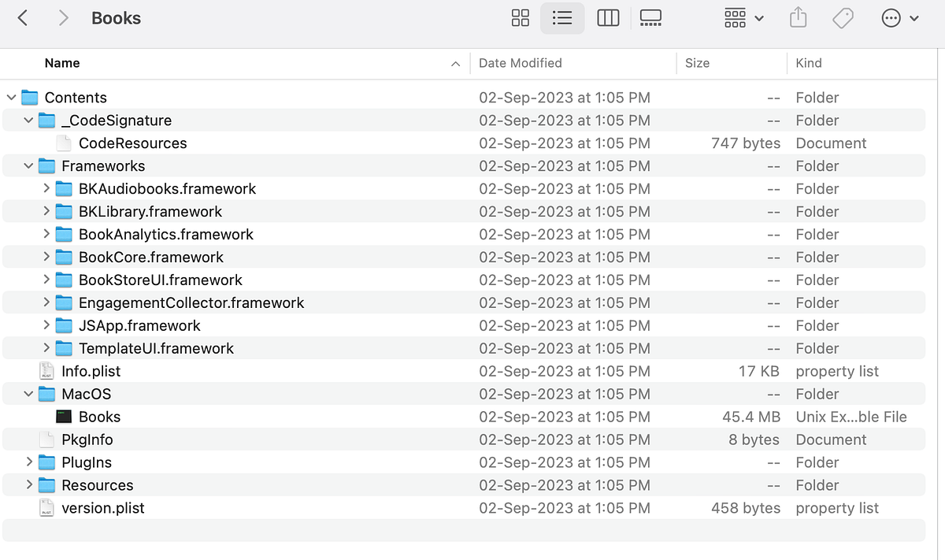
Task: Click the Unix Ex...ble File kind
Action: click(x=851, y=417)
